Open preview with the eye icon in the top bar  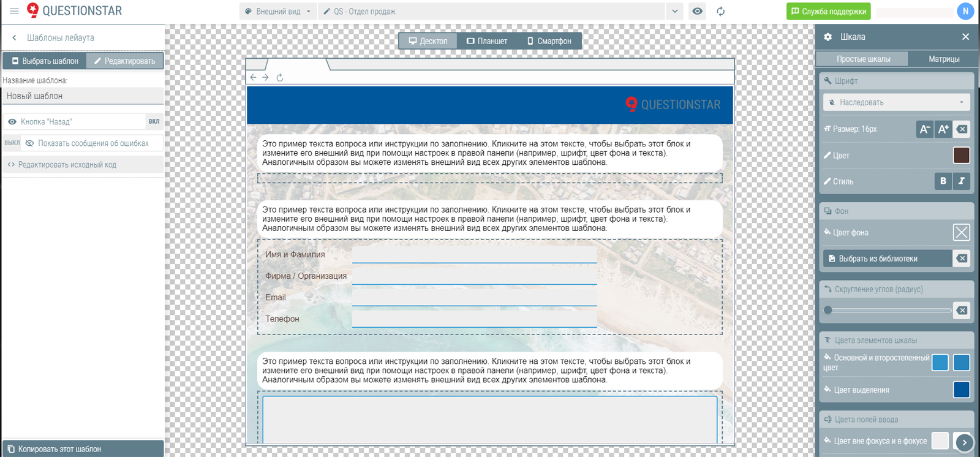697,11
